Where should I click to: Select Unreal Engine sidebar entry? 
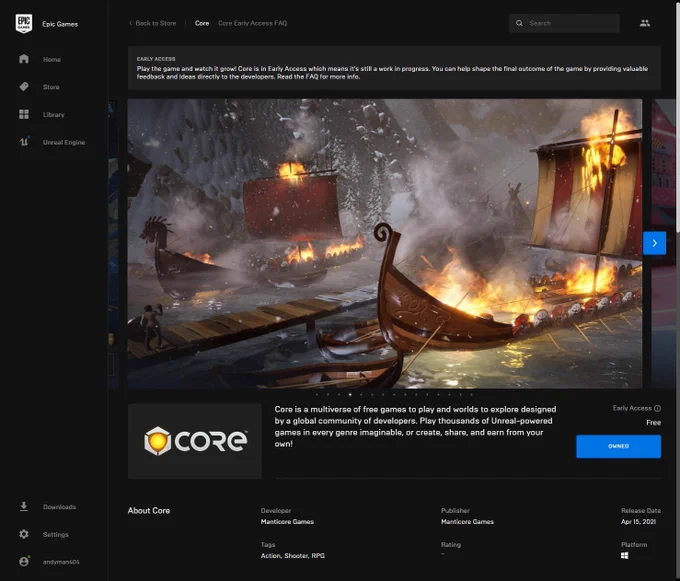tap(64, 142)
